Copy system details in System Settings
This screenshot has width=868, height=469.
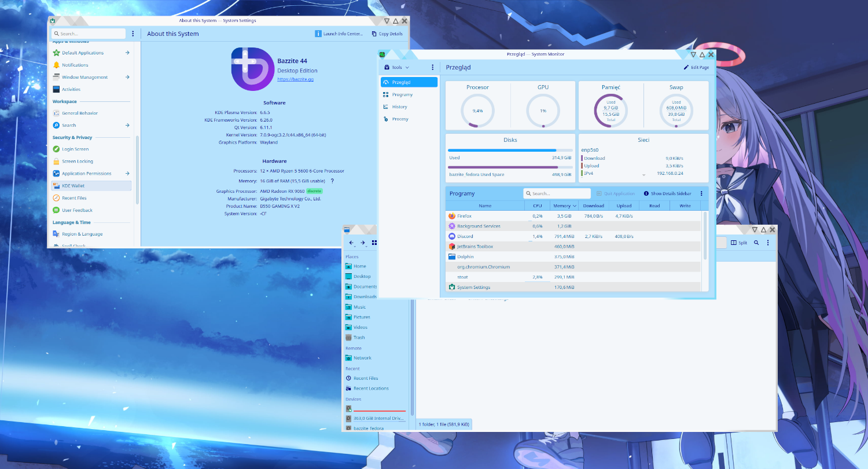pos(387,34)
